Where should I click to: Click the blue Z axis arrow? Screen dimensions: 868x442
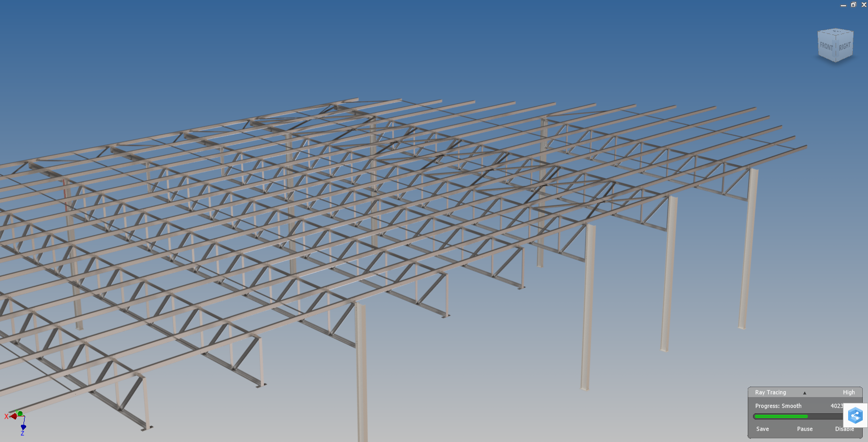point(23,427)
